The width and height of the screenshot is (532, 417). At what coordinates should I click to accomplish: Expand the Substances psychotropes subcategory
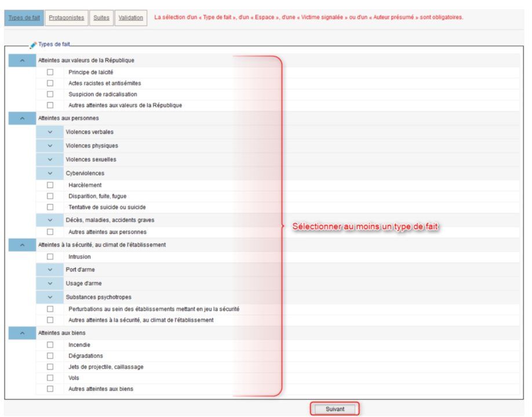click(x=50, y=297)
